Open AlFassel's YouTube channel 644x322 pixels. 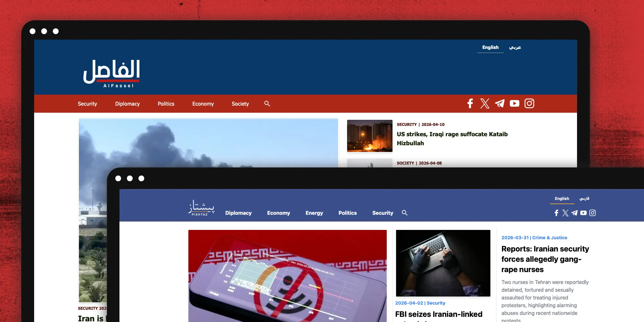point(515,104)
